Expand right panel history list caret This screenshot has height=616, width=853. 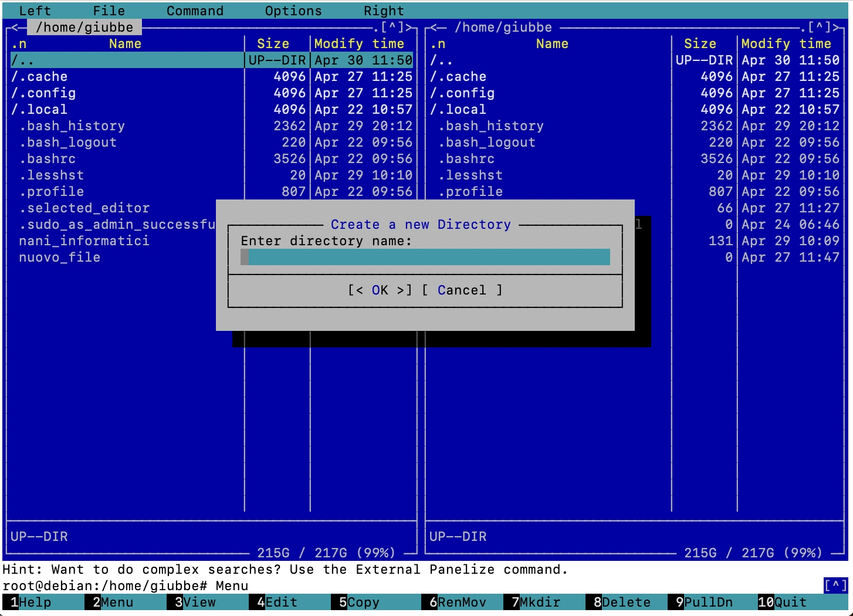point(820,27)
